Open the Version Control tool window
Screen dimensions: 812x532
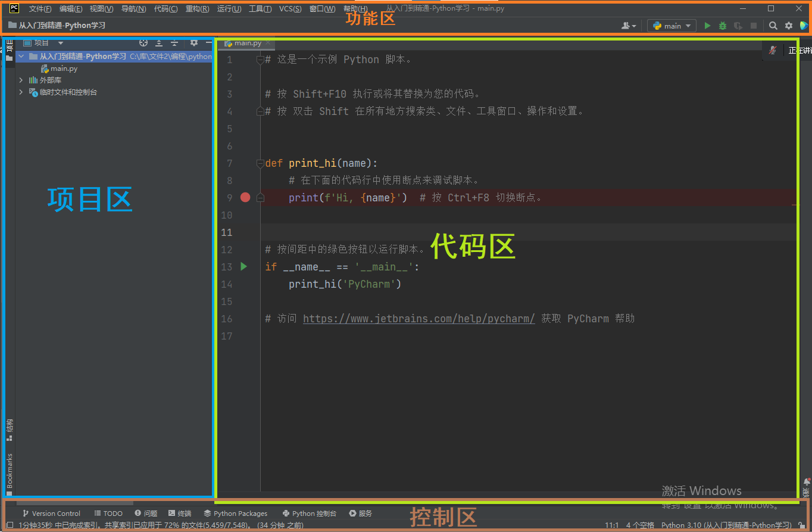pyautogui.click(x=52, y=513)
